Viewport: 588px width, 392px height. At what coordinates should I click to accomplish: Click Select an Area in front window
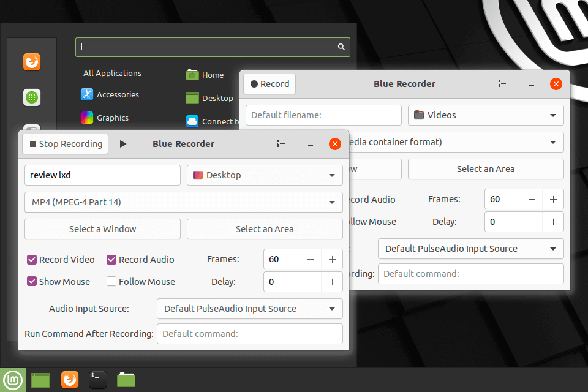coord(265,229)
